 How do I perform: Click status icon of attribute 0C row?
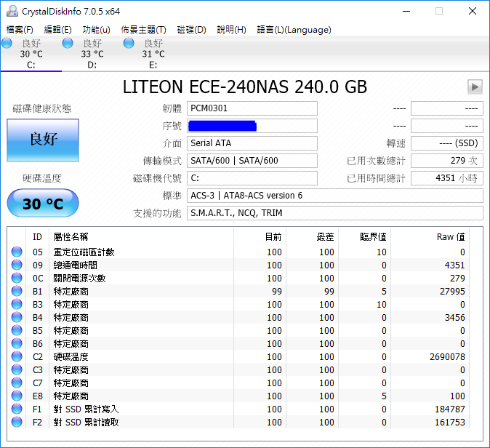[17, 278]
